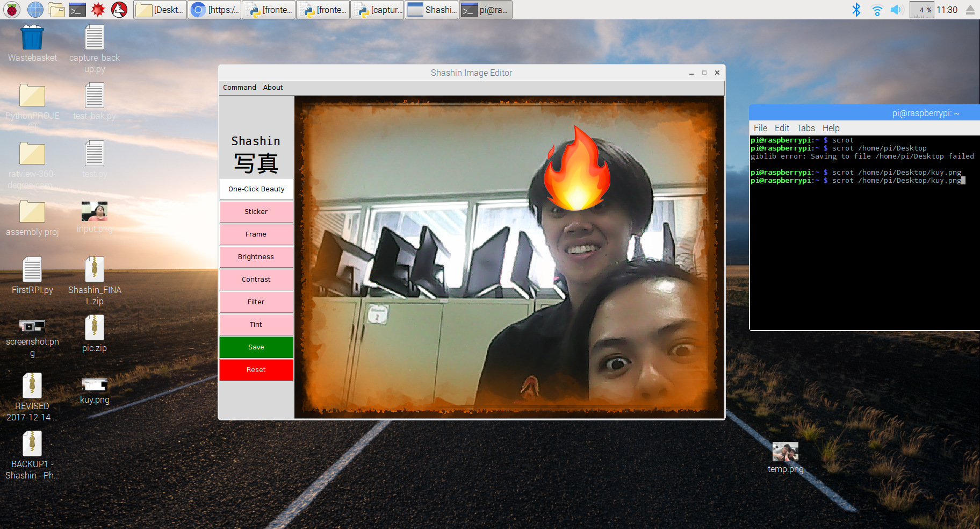Select the test.py desktop file
Screen dimensions: 980x529
pos(95,160)
